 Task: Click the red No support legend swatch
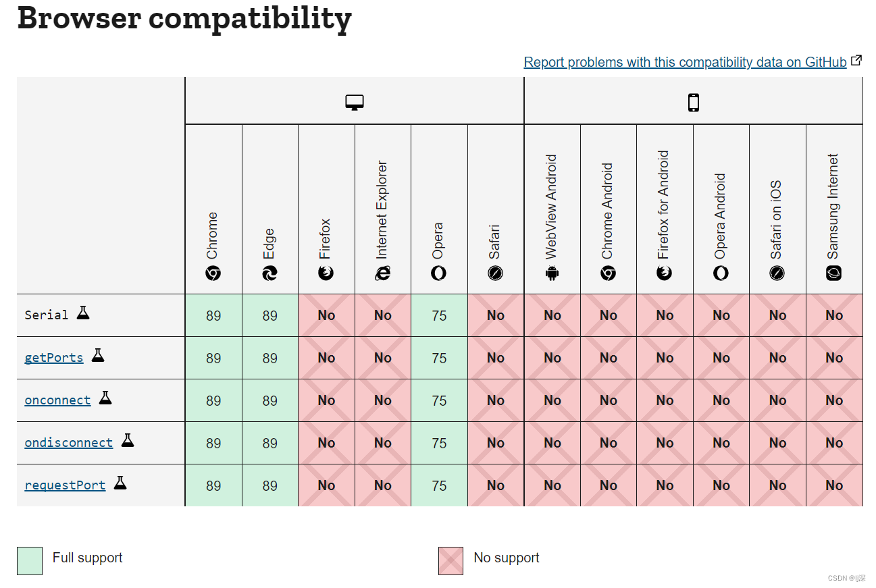[x=450, y=561]
